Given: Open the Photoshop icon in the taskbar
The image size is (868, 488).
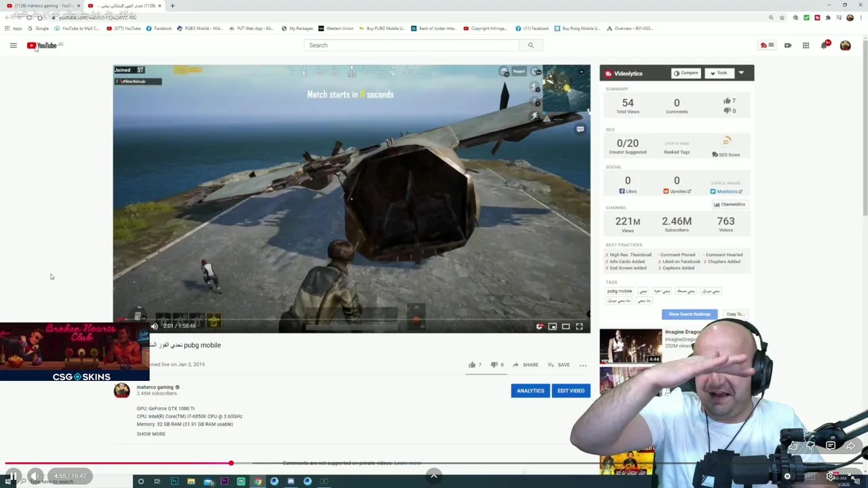Looking at the screenshot, I should pos(174,482).
